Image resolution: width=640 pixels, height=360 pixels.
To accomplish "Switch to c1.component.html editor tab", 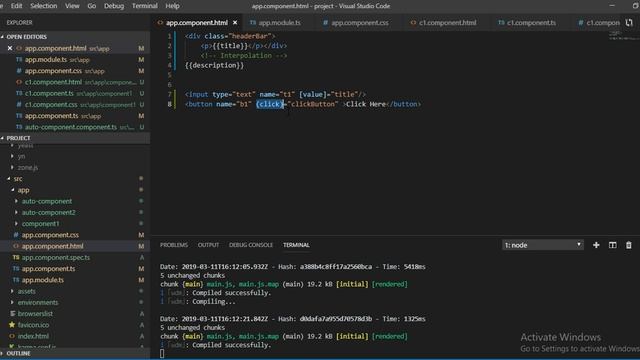I will point(447,22).
